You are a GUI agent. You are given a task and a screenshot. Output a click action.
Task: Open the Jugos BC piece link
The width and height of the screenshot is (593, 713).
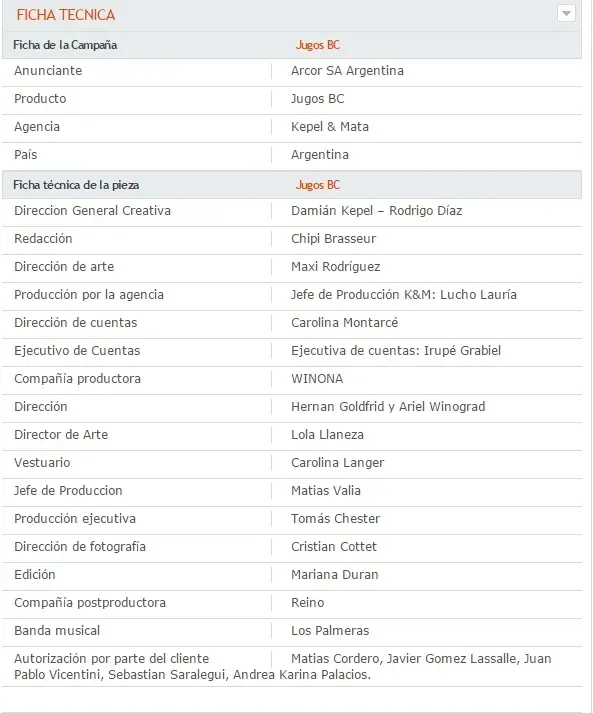coord(318,185)
